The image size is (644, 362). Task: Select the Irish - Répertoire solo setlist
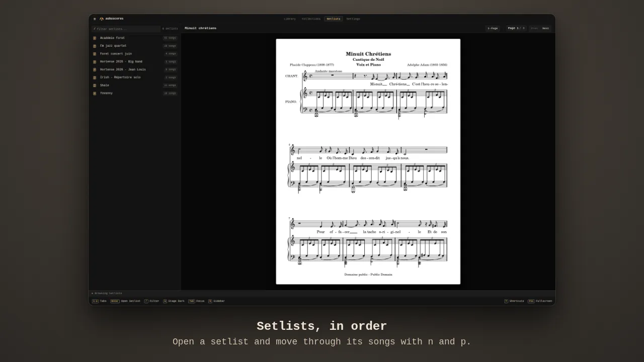(135, 77)
